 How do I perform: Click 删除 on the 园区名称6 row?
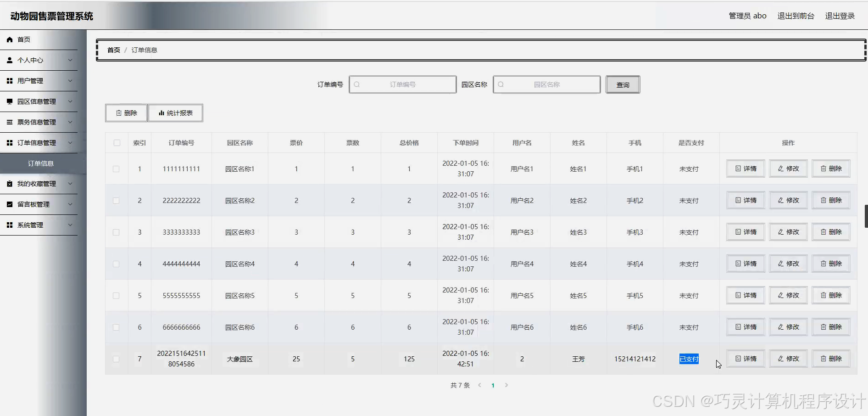pyautogui.click(x=831, y=327)
